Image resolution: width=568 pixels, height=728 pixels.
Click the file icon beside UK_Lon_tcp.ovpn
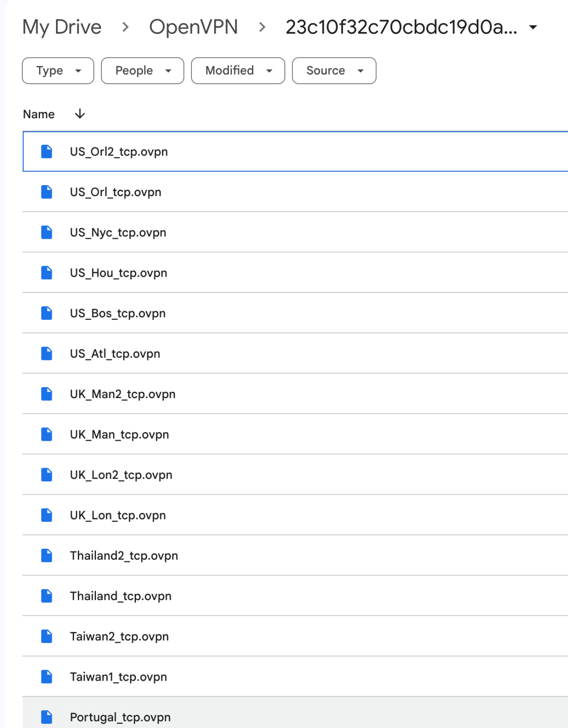[x=46, y=515]
